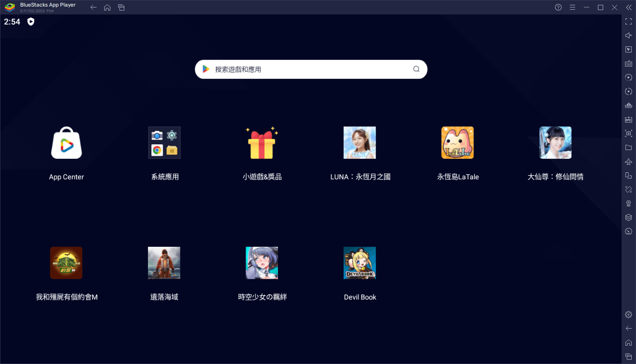Launch 大仙尊：修仙問情 game
The height and width of the screenshot is (364, 636).
click(555, 143)
